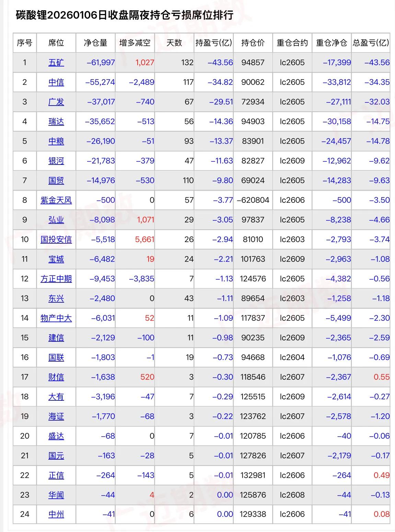The image size is (395, 532).
Task: Open the 盛达 seat link
Action: [x=56, y=436]
